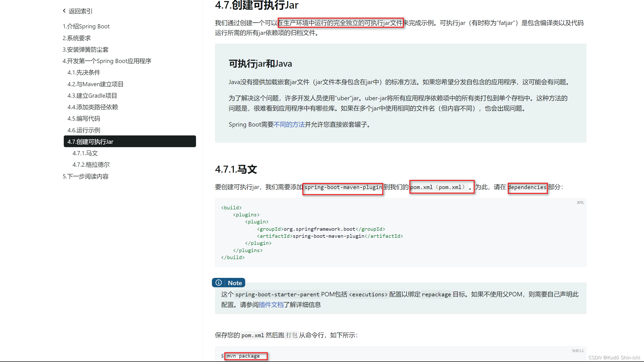Click the inline code spring-boot-maven-plugin in paragraph
This screenshot has width=644, height=362.
tap(343, 187)
